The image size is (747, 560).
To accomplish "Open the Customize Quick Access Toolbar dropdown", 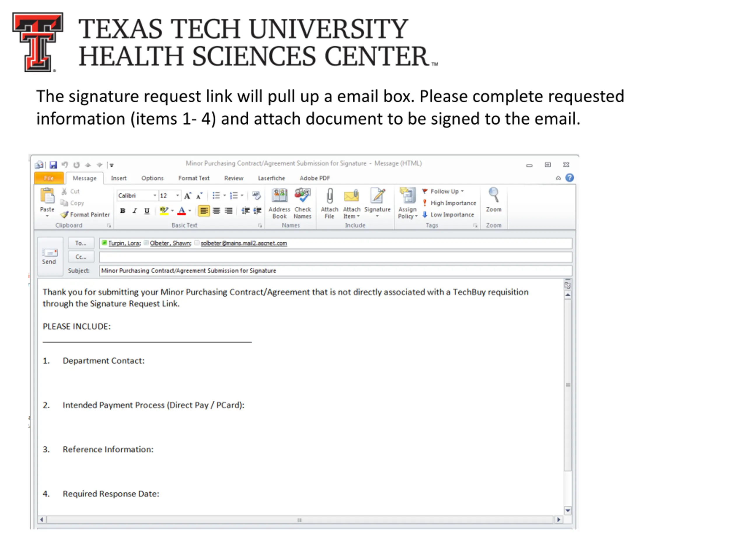I will tap(111, 165).
